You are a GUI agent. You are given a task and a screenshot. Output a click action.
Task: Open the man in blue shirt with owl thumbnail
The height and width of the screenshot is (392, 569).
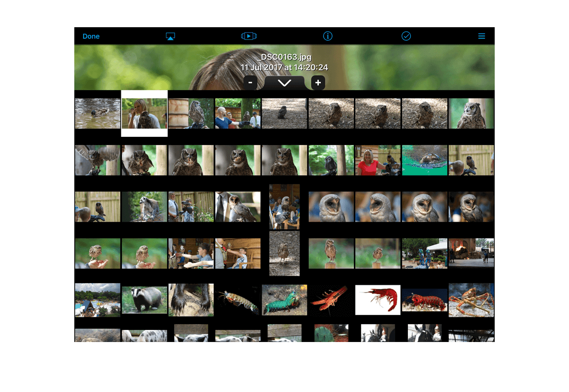238,114
